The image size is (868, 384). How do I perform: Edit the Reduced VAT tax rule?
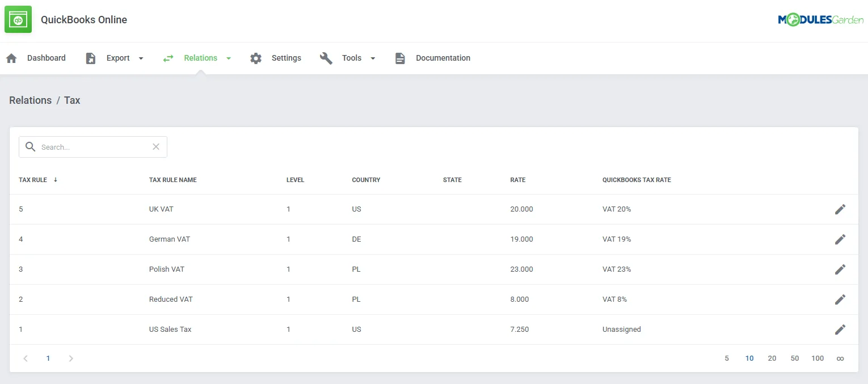tap(840, 299)
